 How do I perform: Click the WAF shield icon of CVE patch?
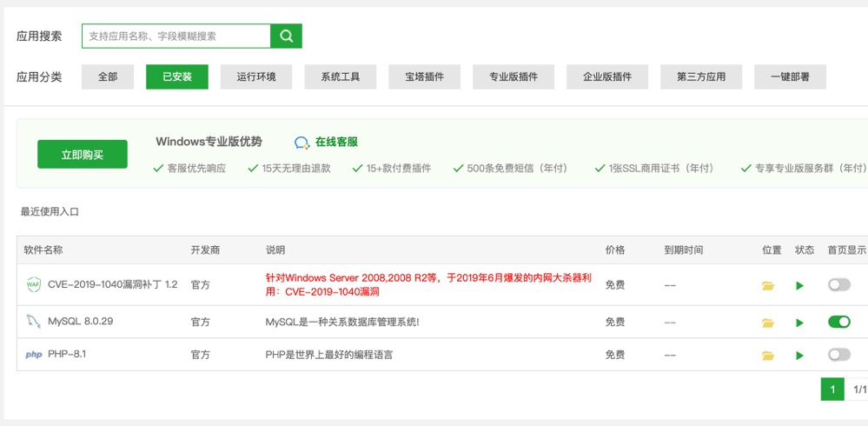click(x=33, y=285)
